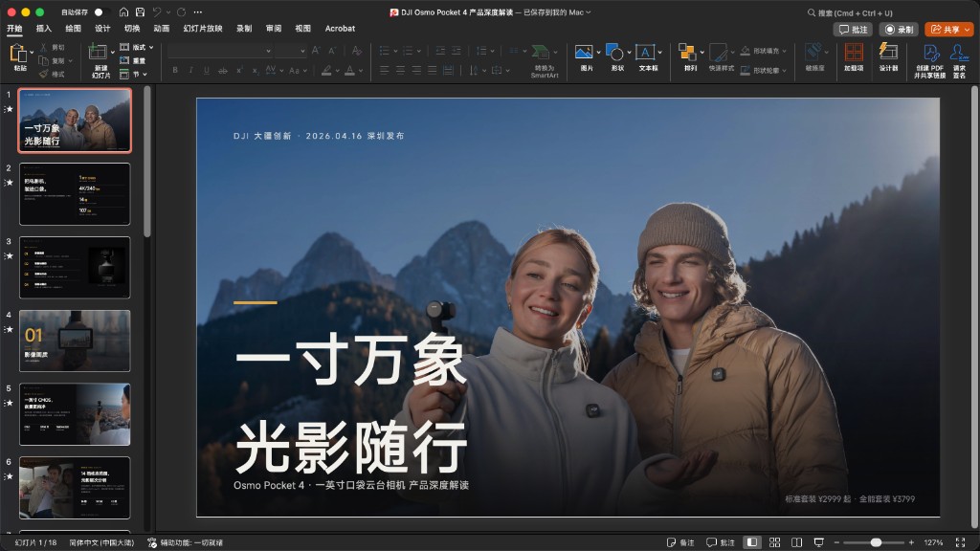Click the zoom in plus button

coord(911,542)
